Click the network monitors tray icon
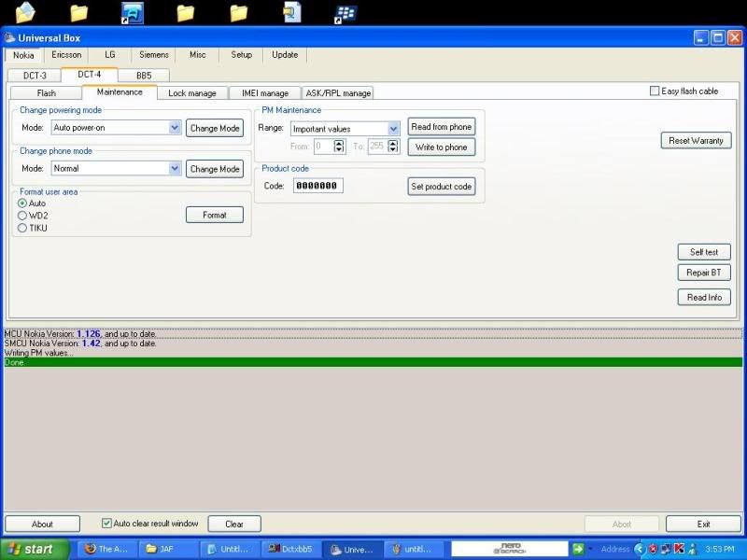This screenshot has width=747, height=560. [x=666, y=549]
